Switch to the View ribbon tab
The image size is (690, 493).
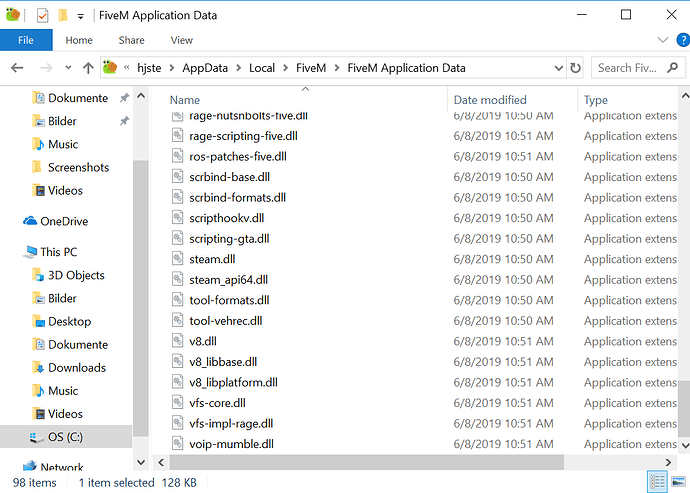click(x=181, y=40)
